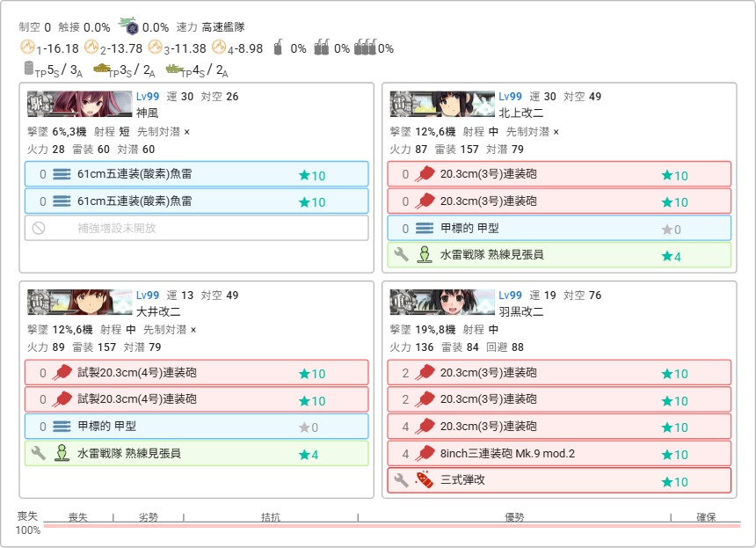Click the 北上改二 ship portrait
The height and width of the screenshot is (548, 756).
point(441,104)
